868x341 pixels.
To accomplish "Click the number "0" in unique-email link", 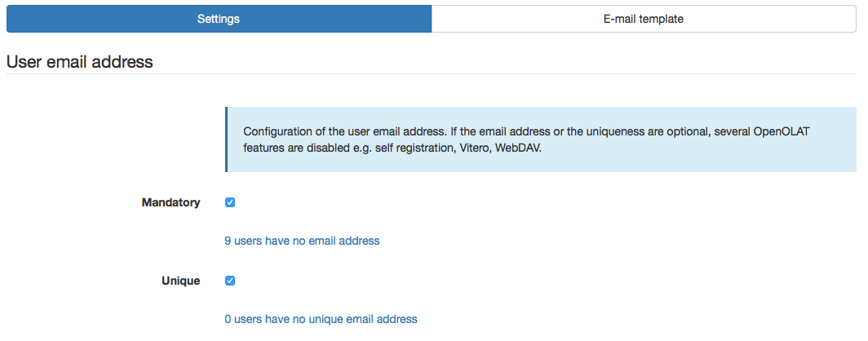I will pos(228,319).
